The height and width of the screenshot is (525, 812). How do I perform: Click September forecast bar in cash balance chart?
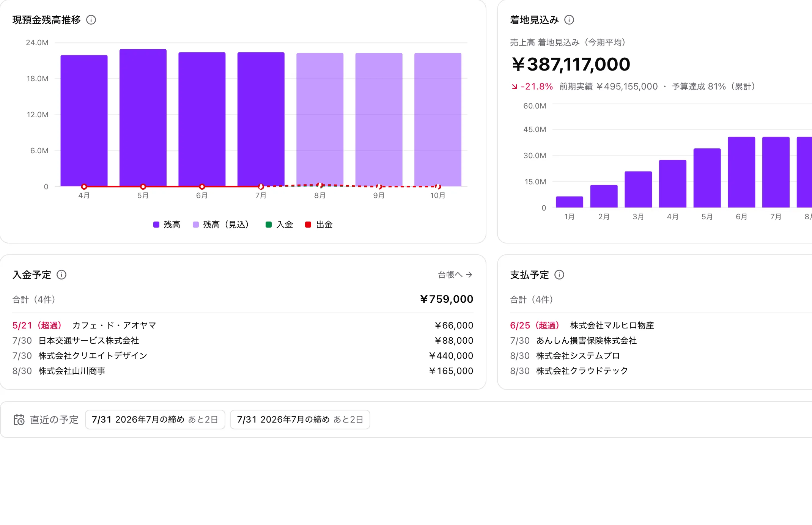click(379, 119)
